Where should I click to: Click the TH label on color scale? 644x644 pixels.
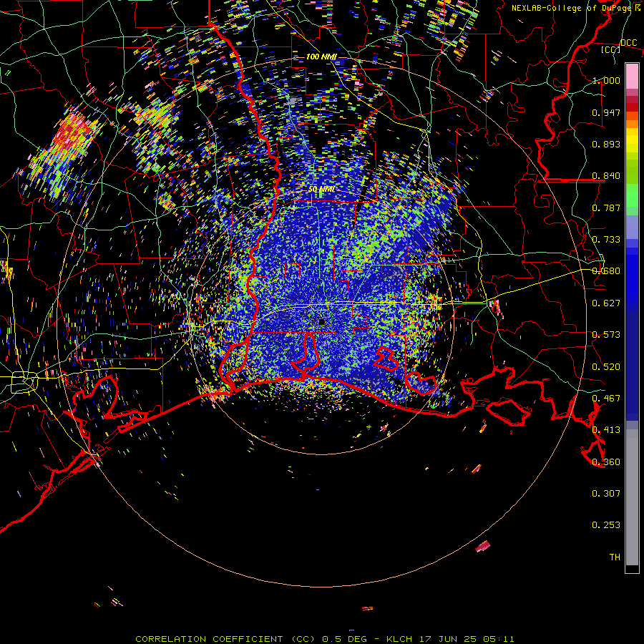(x=615, y=557)
